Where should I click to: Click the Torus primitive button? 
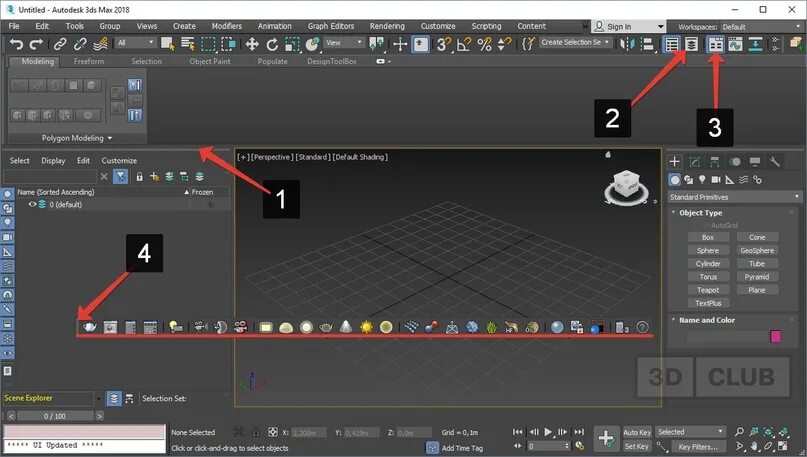tap(708, 276)
